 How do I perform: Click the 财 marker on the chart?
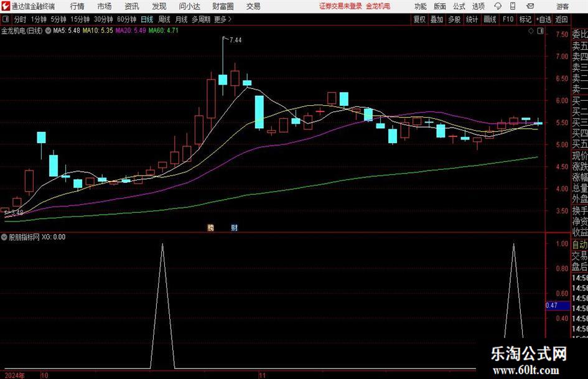234,227
